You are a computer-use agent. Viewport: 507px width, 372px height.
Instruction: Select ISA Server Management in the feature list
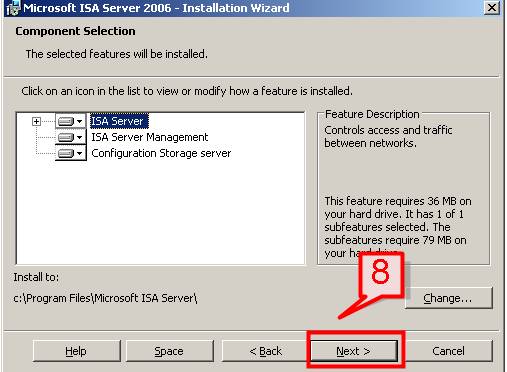tap(150, 137)
